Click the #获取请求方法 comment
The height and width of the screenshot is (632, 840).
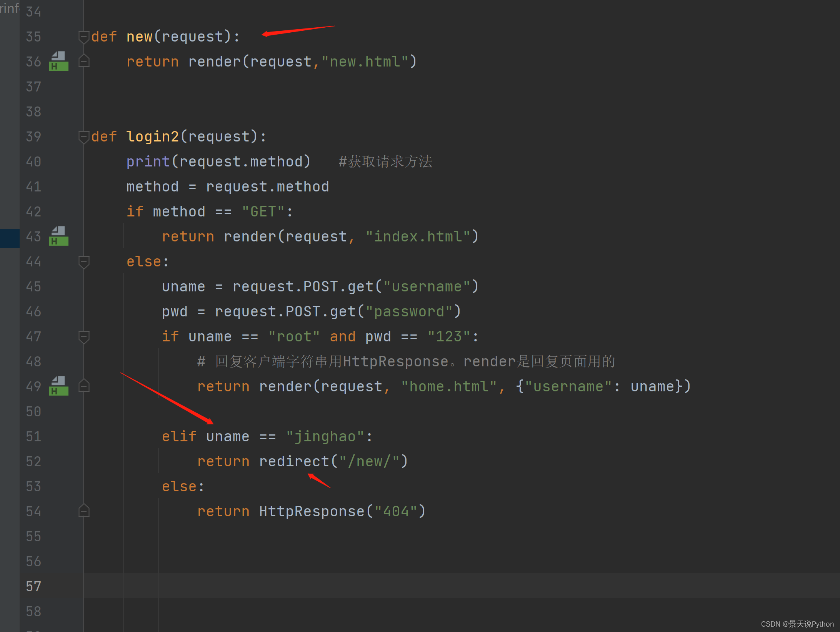385,162
